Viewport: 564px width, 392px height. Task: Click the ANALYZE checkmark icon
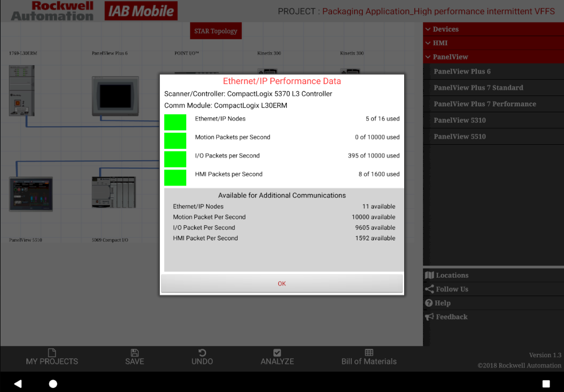277,353
